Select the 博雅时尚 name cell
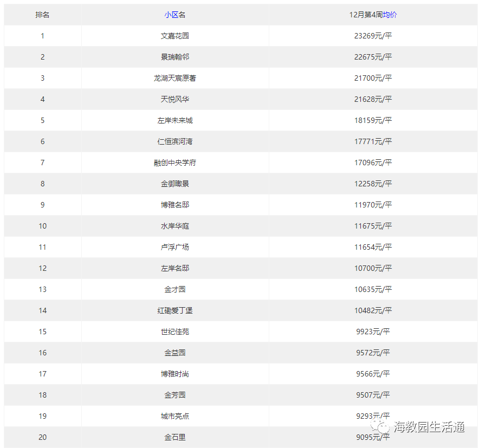The image size is (480, 448). [x=175, y=374]
